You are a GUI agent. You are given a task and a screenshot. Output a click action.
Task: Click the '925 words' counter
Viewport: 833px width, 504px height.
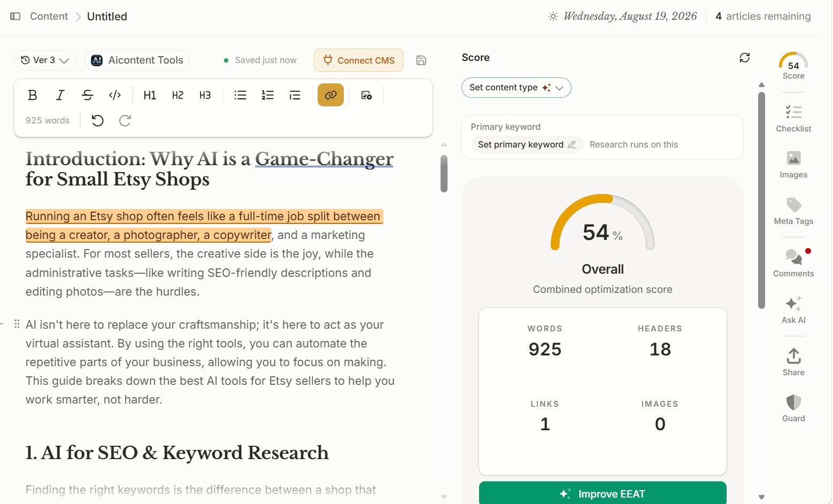click(48, 121)
